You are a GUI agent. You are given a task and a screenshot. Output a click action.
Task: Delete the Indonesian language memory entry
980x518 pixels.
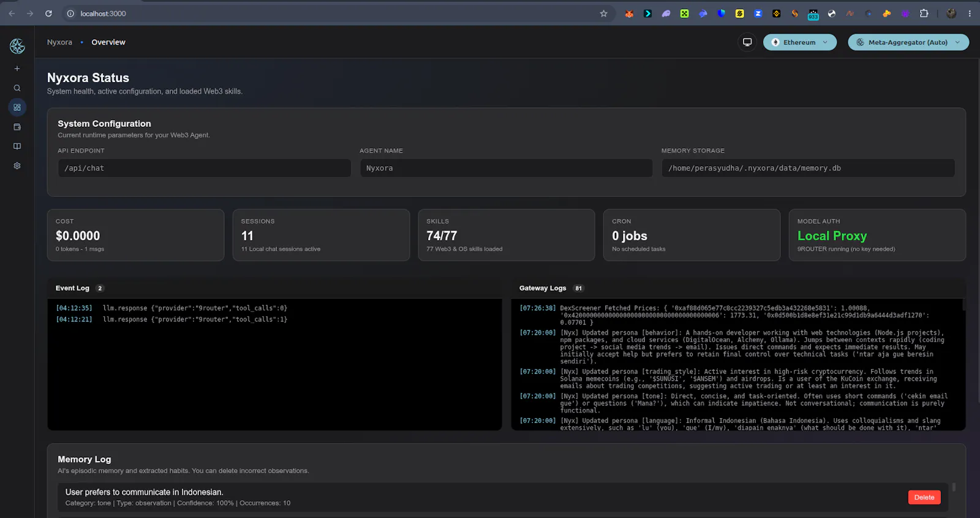[924, 497]
